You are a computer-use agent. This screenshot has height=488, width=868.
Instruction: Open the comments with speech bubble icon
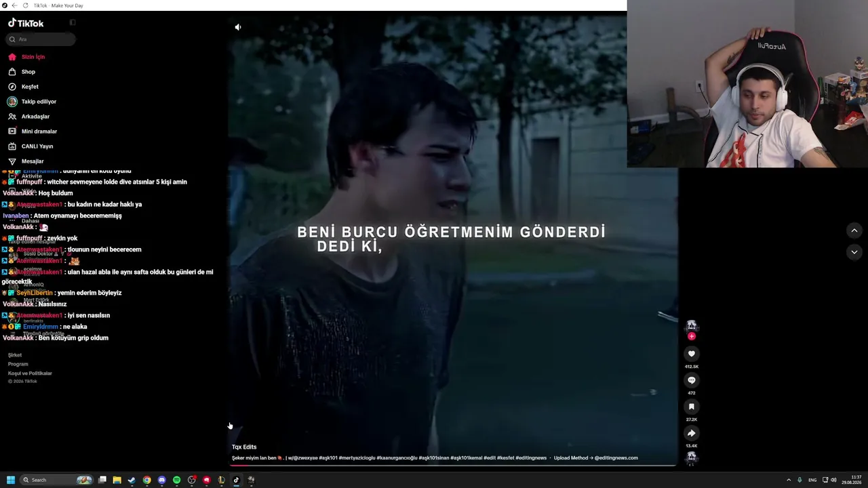click(691, 380)
